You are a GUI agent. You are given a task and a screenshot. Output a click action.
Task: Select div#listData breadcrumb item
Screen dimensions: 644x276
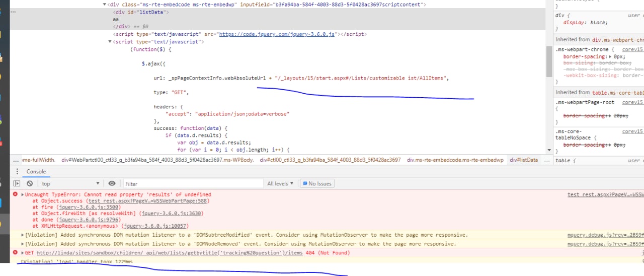[x=524, y=160]
